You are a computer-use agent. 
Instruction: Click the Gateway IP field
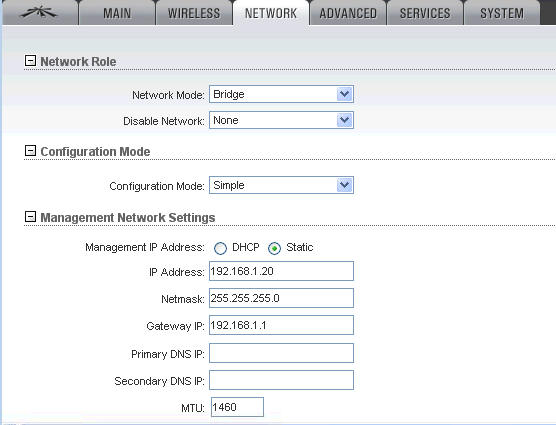[x=281, y=325]
